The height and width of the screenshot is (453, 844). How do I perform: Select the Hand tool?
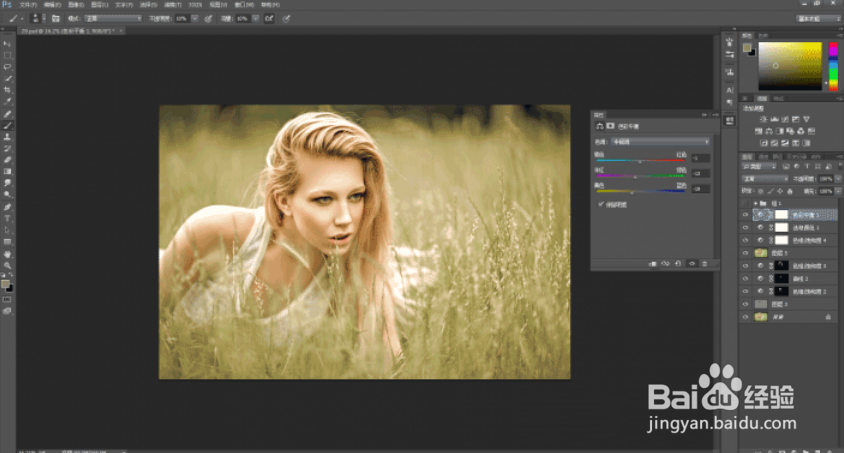(7, 254)
